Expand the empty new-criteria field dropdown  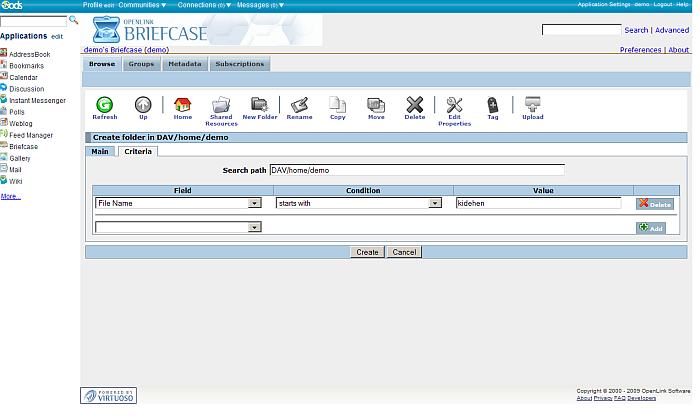(255, 228)
